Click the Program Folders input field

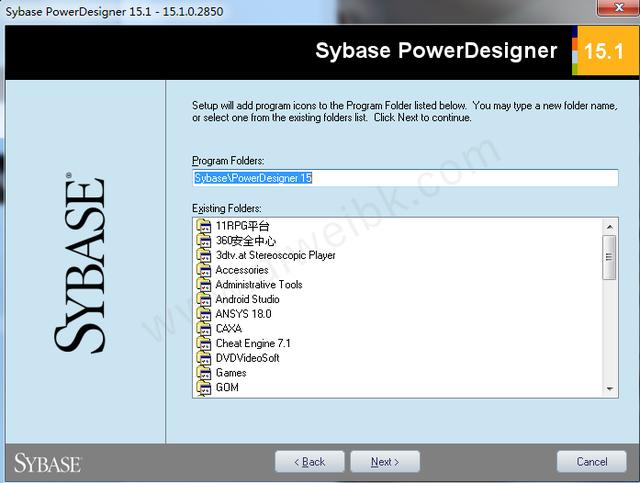coord(405,178)
